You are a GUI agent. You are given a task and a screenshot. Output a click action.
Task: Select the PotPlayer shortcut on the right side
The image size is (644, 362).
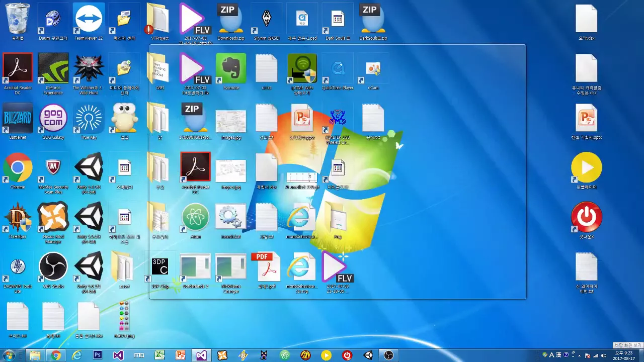pos(587,171)
